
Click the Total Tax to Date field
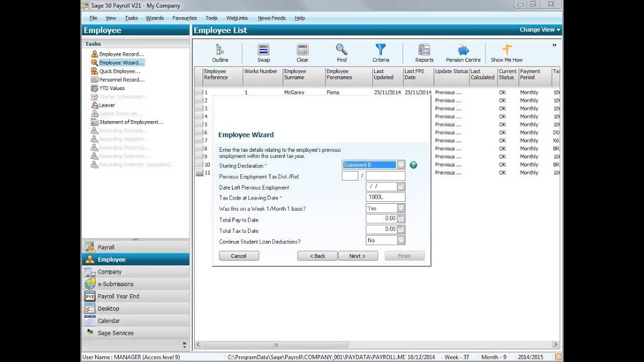[381, 229]
